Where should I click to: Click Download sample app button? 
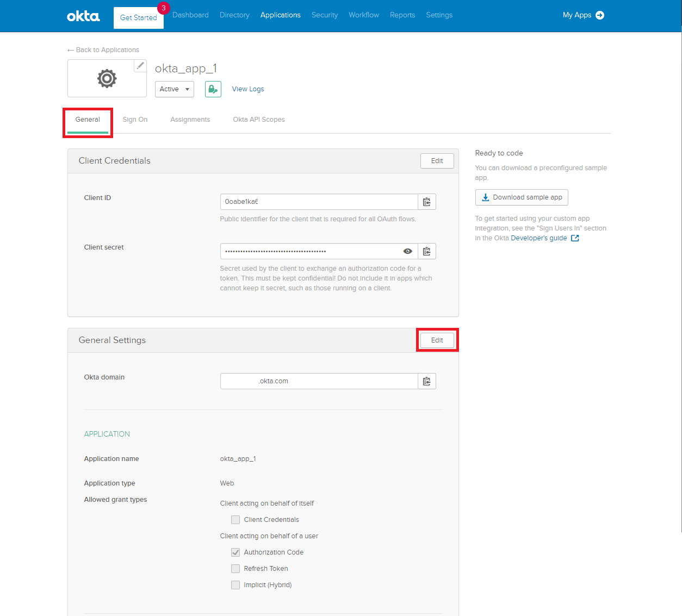coord(522,197)
